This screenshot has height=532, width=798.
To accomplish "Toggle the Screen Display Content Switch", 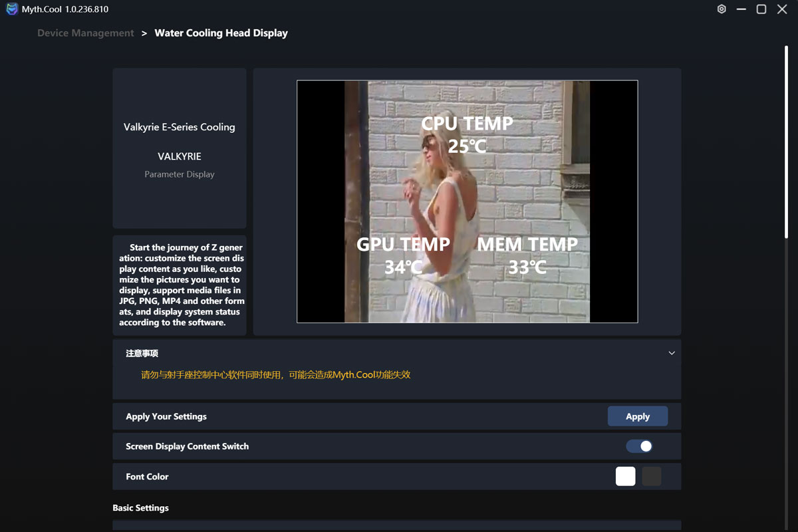I will click(639, 446).
